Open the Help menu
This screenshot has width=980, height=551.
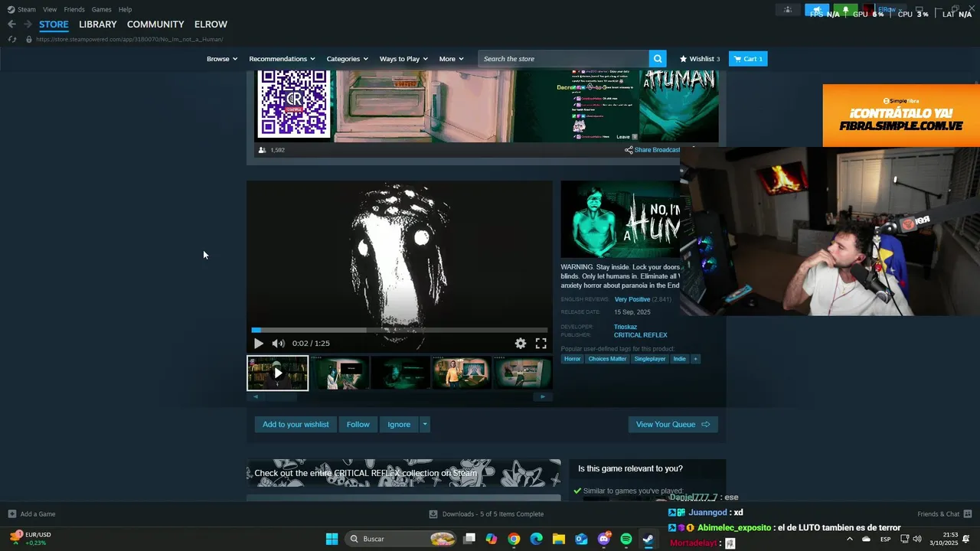coord(126,9)
